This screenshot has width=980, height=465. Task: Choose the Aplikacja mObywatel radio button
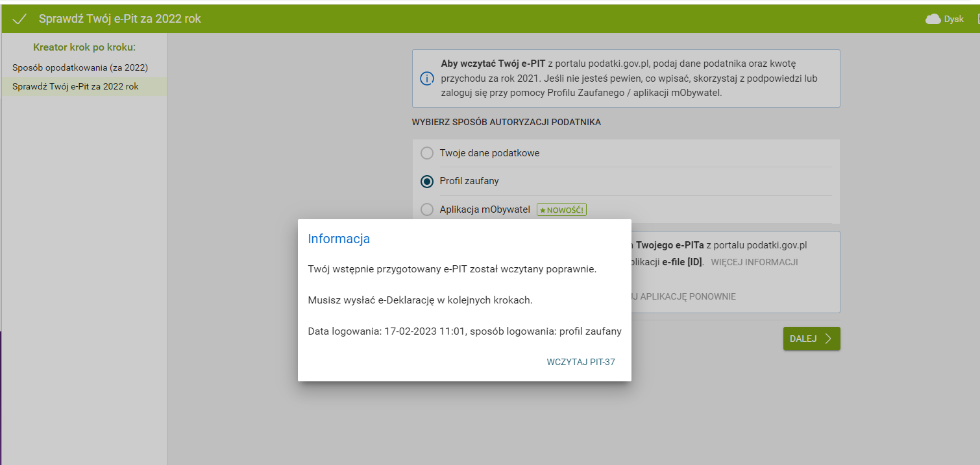pyautogui.click(x=427, y=209)
